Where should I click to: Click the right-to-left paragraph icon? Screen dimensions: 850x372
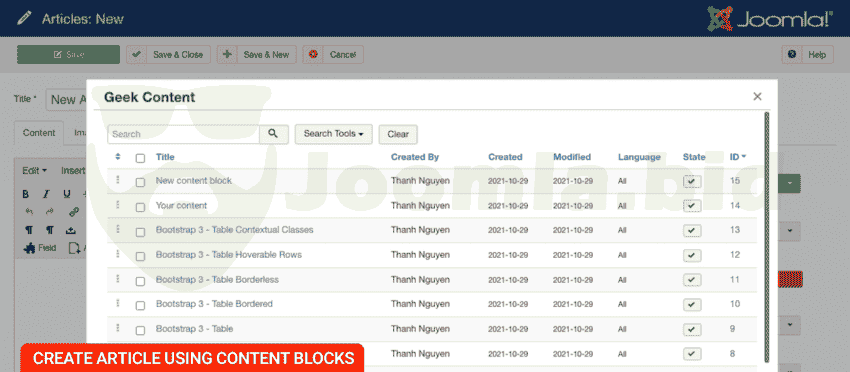(49, 230)
